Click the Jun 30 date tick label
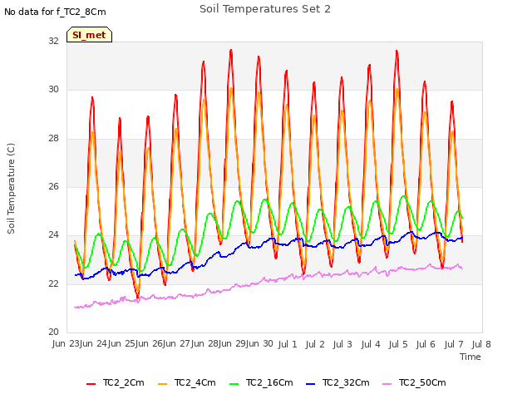This screenshot has width=532, height=399. (259, 343)
